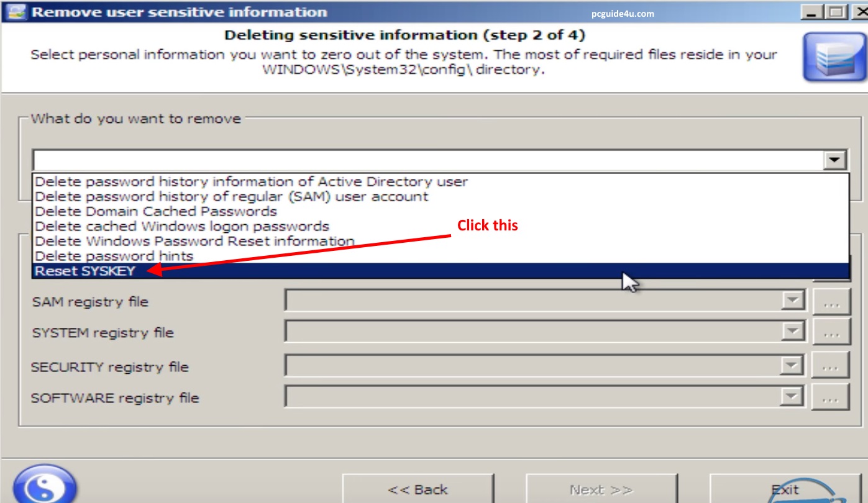The image size is (868, 503).
Task: Browse for the SAM registry file
Action: [x=831, y=302]
